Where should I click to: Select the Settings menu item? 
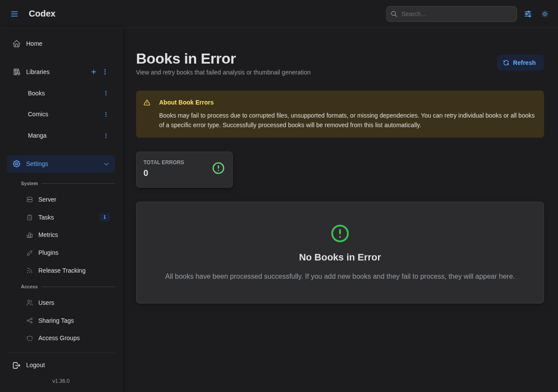pyautogui.click(x=61, y=164)
